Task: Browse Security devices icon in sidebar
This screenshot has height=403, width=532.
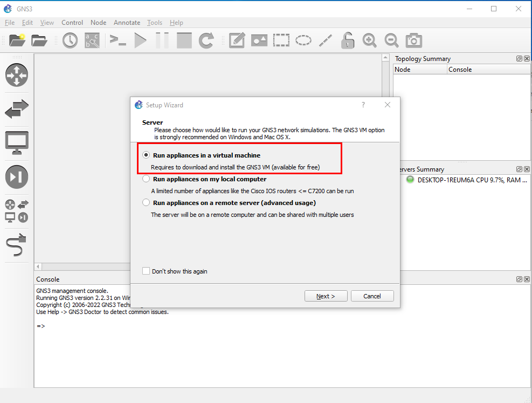Action: click(17, 177)
